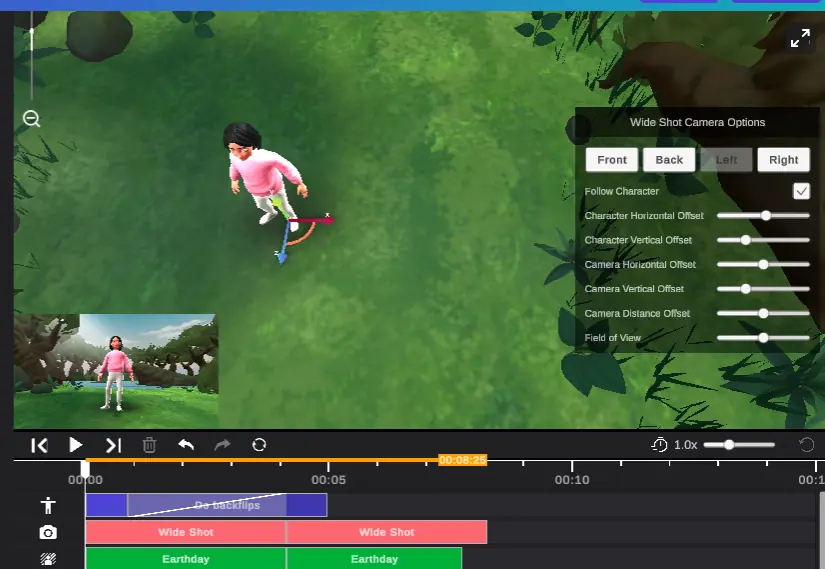Click the Camera Distance Offset slider
Viewport: 825px width, 569px height.
763,313
